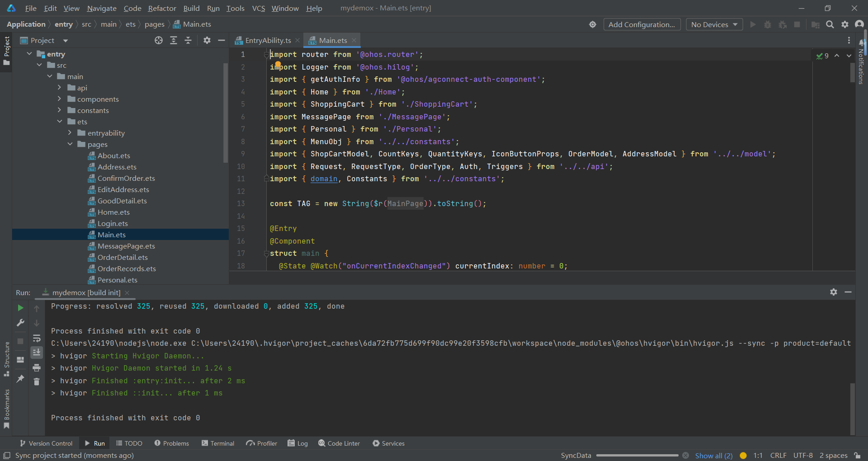Open IDE settings gear in toolbar
Viewport: 868px width, 461px height.
pos(845,24)
